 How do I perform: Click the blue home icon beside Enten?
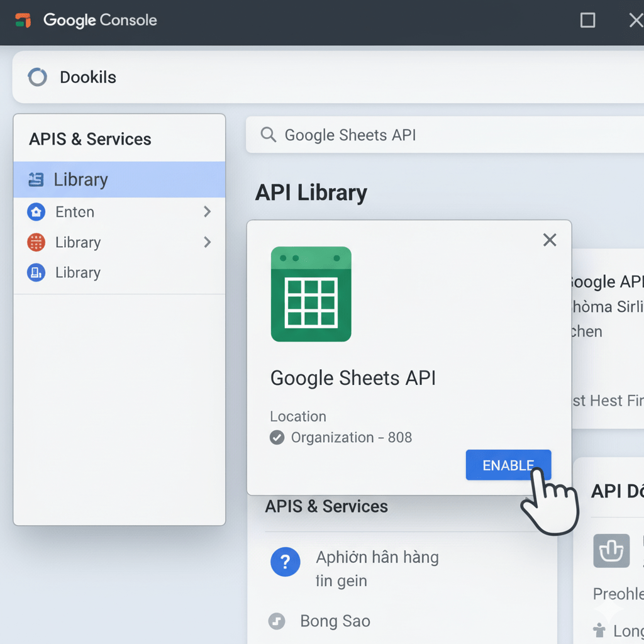click(x=35, y=212)
